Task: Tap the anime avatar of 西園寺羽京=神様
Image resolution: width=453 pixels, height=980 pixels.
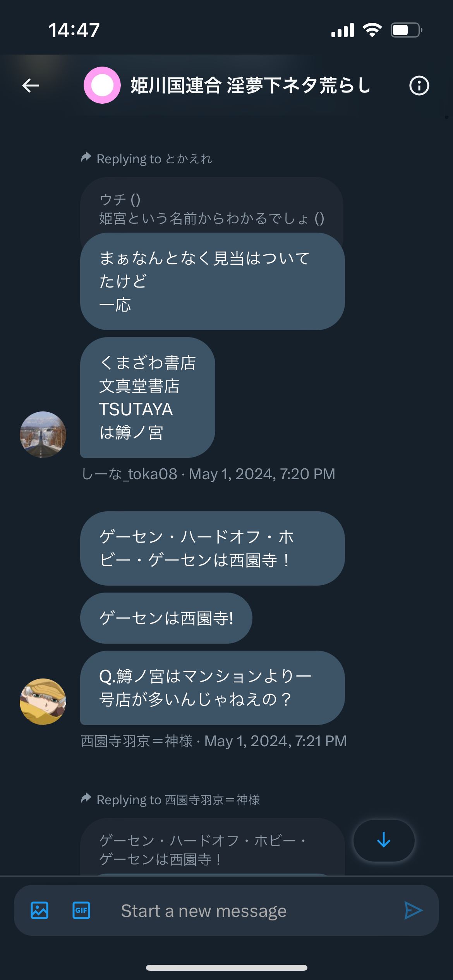Action: (43, 701)
